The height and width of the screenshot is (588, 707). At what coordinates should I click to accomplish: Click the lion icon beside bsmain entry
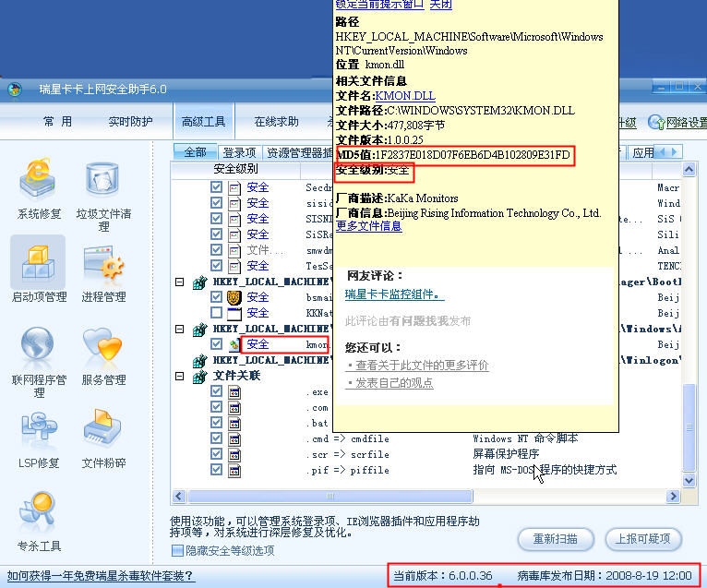(234, 297)
